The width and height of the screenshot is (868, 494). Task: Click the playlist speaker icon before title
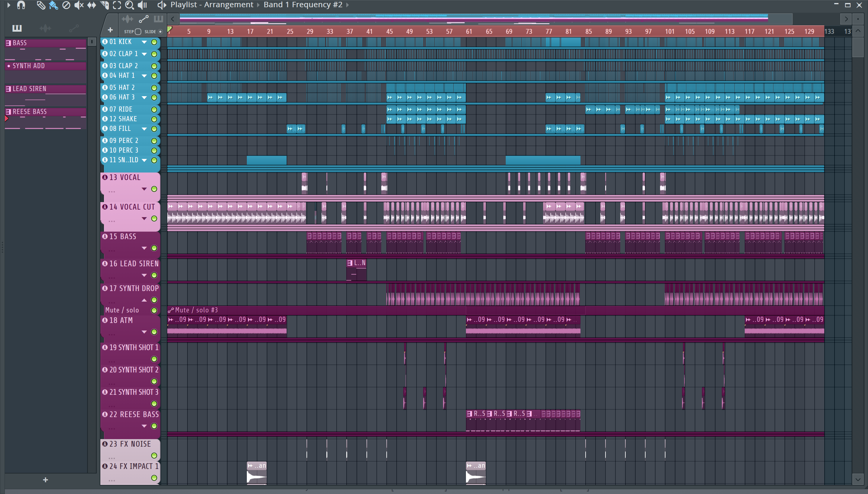pyautogui.click(x=162, y=5)
